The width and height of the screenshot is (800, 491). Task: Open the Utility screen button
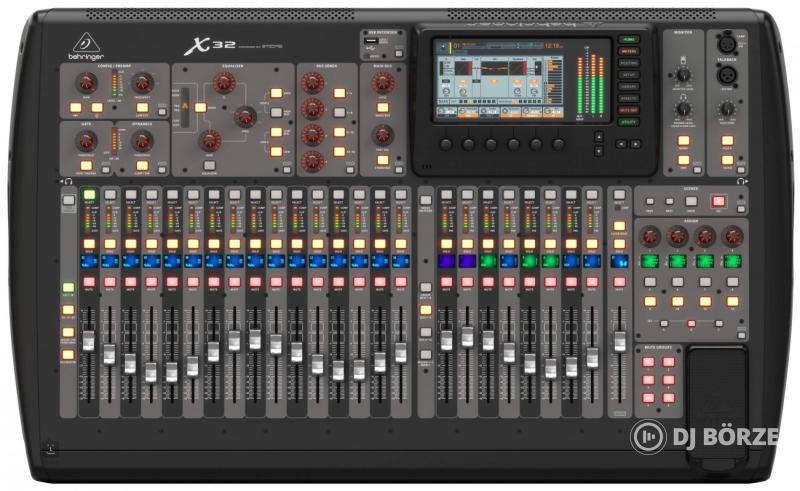click(629, 122)
